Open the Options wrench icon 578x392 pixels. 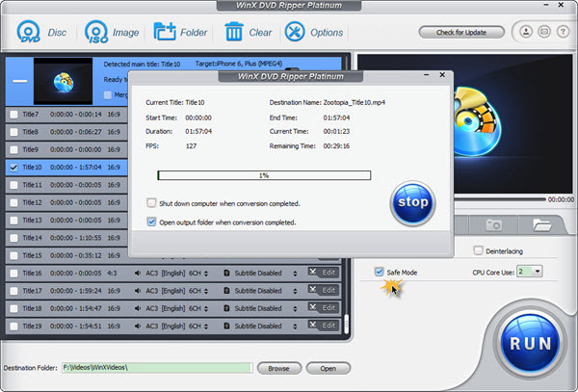point(295,32)
